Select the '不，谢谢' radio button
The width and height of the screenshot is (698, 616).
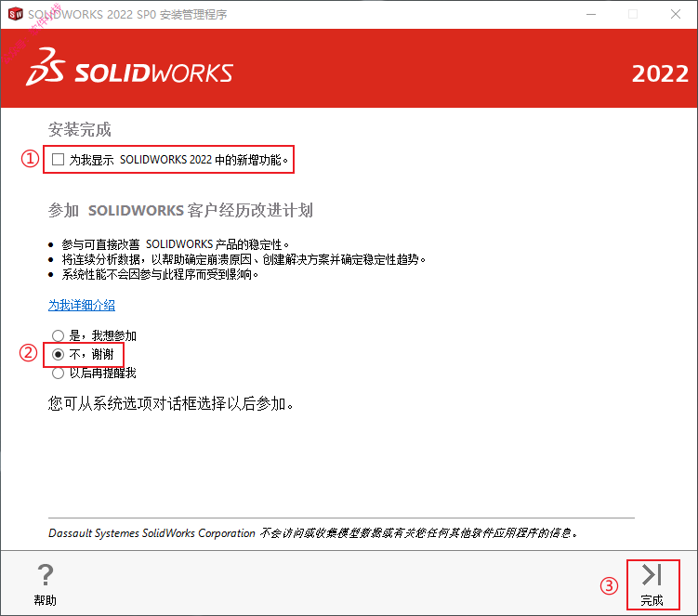pos(58,354)
